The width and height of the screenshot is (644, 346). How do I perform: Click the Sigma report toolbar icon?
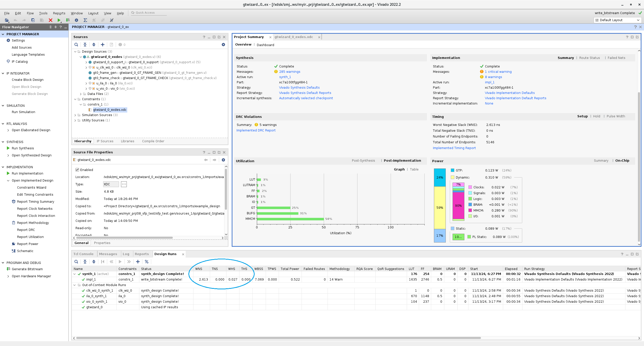[x=85, y=20]
